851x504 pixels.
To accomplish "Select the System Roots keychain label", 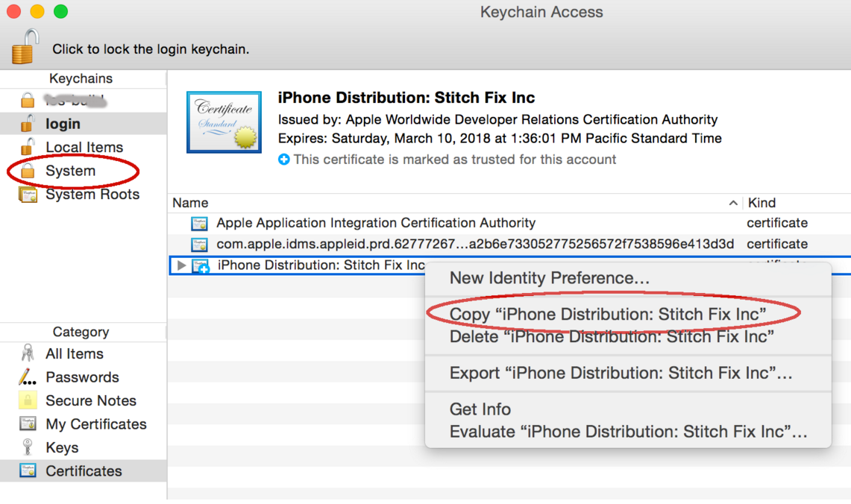I will coord(92,195).
